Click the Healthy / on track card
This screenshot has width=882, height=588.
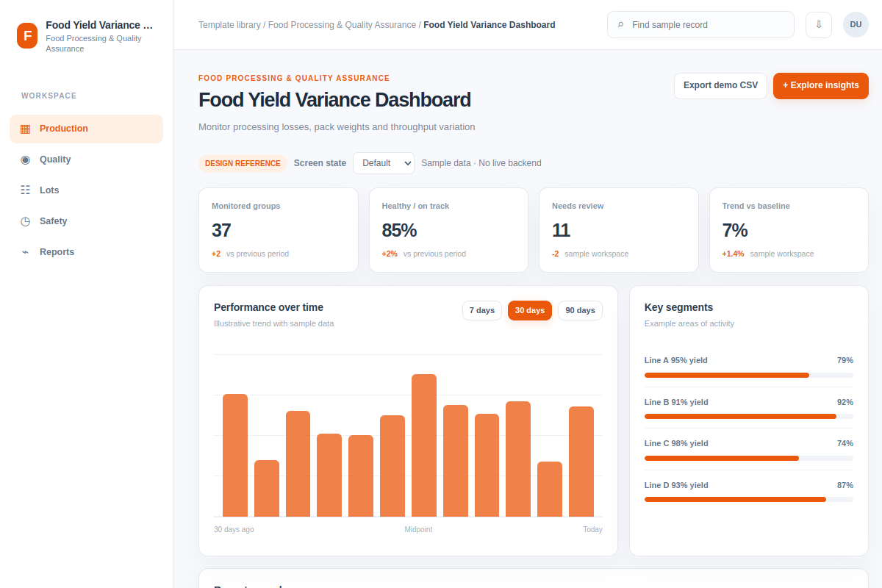(448, 230)
